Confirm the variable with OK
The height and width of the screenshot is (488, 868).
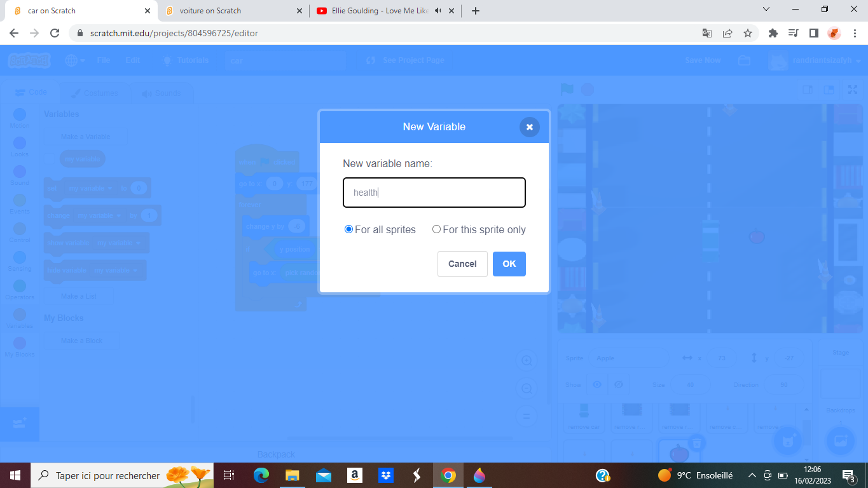(509, 264)
